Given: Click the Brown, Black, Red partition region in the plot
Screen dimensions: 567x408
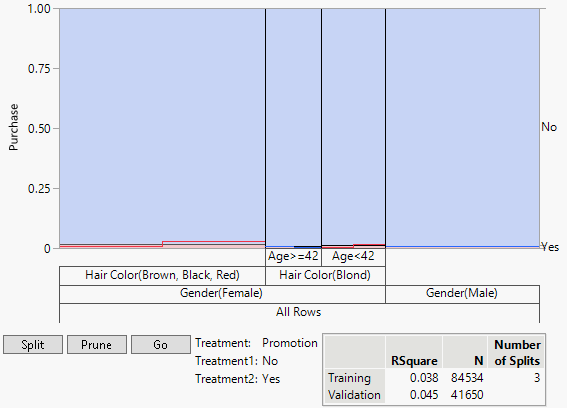Looking at the screenshot, I should pos(162,128).
